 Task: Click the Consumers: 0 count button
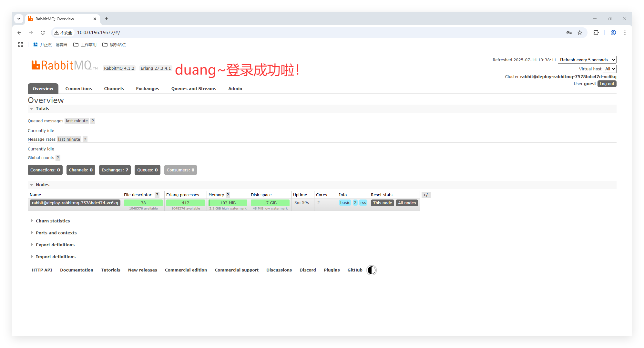click(x=180, y=170)
